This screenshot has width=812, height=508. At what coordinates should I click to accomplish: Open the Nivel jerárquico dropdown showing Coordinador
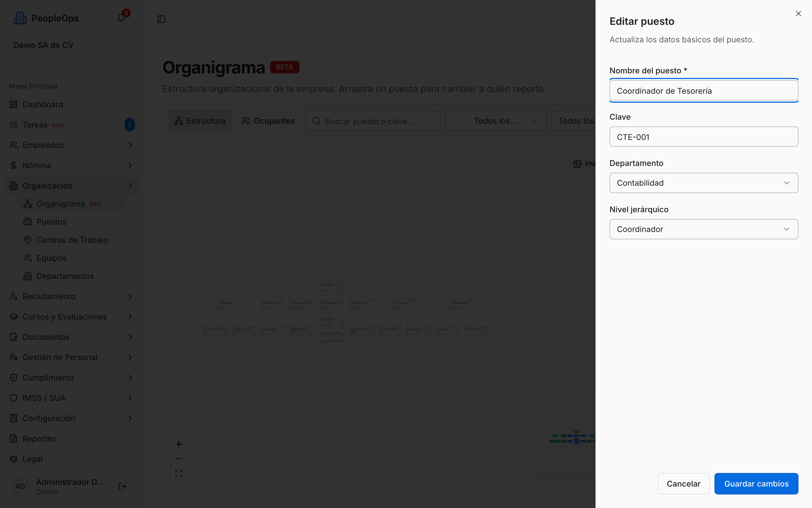(704, 229)
